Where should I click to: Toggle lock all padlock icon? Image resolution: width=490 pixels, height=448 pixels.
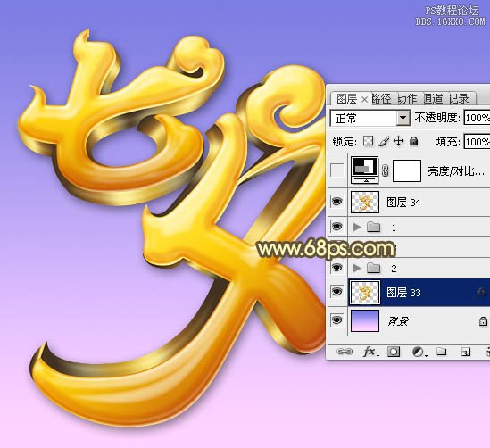(x=414, y=141)
